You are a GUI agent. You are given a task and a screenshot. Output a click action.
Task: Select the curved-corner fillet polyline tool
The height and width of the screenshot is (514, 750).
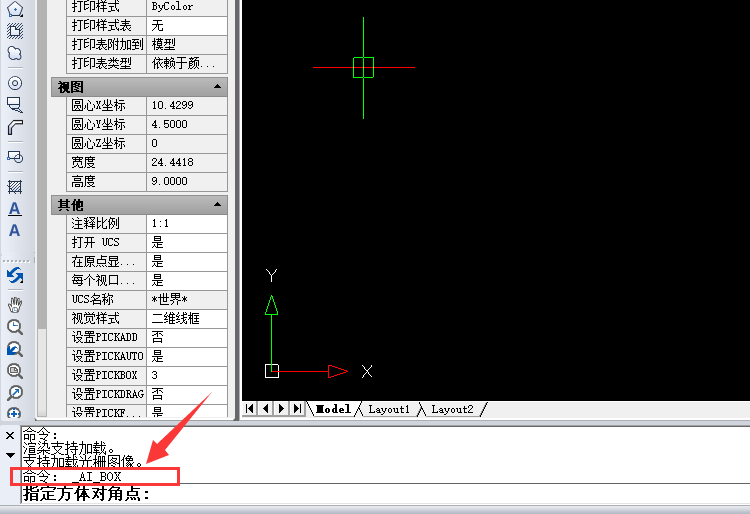[x=15, y=127]
